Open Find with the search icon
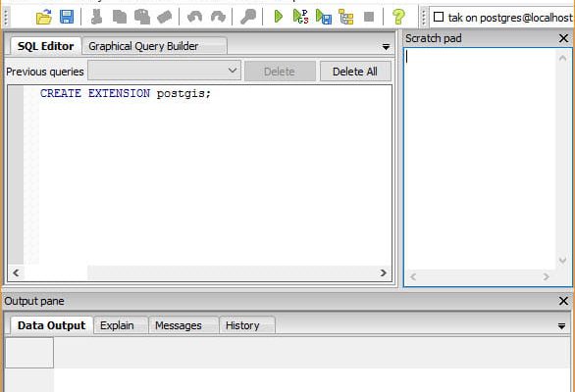The height and width of the screenshot is (392, 575). pyautogui.click(x=248, y=17)
